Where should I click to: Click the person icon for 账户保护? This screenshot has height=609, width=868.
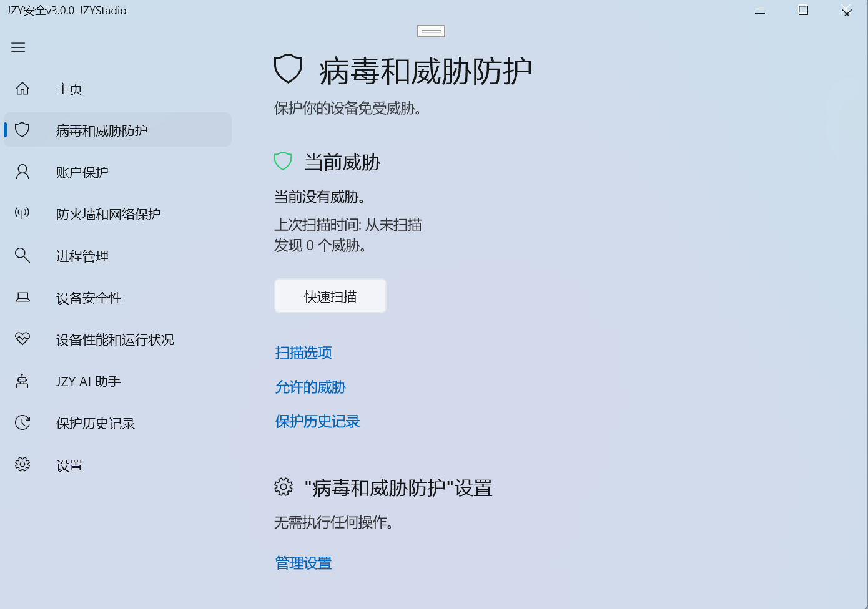click(22, 172)
